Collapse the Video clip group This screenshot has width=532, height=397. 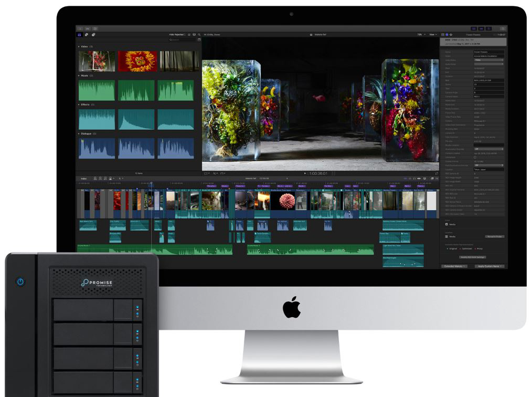79,47
